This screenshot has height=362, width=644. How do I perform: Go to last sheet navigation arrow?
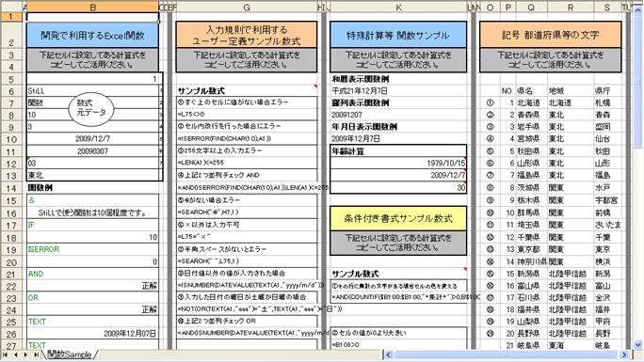pos(36,354)
